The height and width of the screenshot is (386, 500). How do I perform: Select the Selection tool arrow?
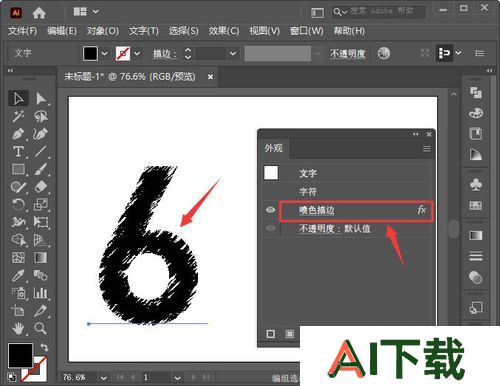point(18,99)
